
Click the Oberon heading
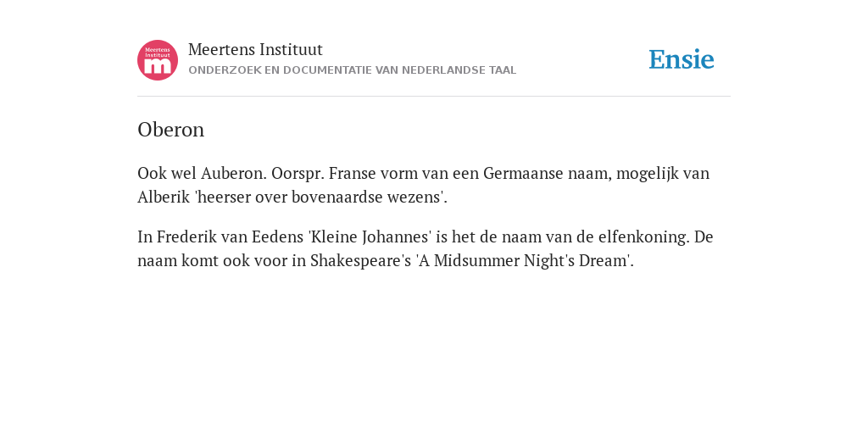[171, 130]
